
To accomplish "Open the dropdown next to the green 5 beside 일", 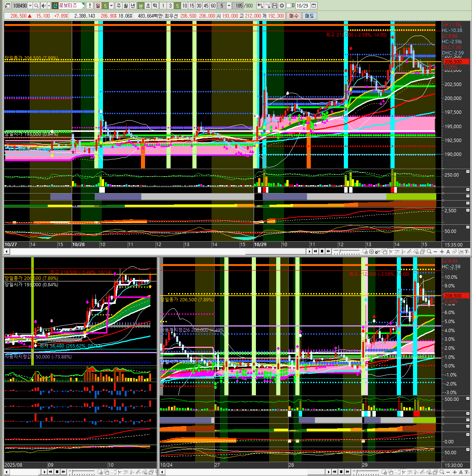I will pyautogui.click(x=112, y=6).
